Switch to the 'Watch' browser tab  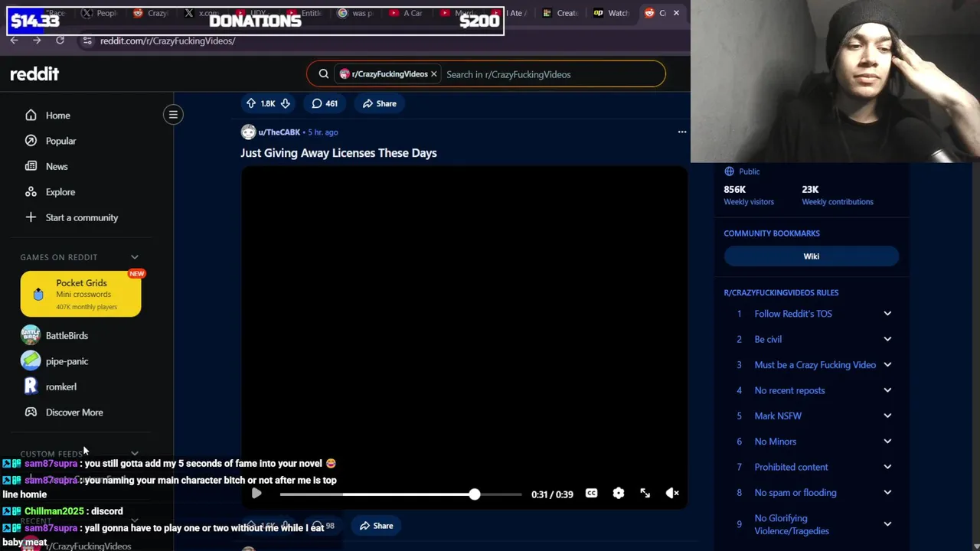(612, 13)
